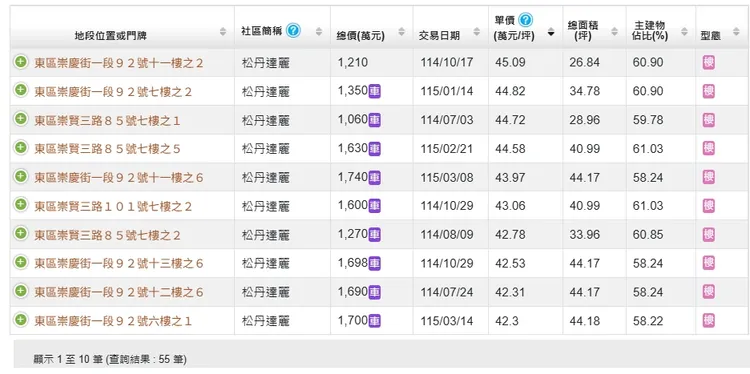The width and height of the screenshot is (750, 374).
Task: Click 車 parking badge beside 1,690
Action: [x=375, y=292]
